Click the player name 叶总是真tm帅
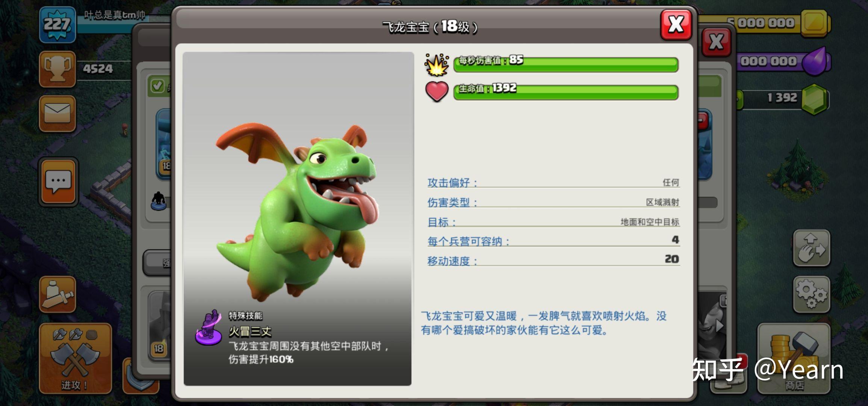The width and height of the screenshot is (868, 406). 115,15
